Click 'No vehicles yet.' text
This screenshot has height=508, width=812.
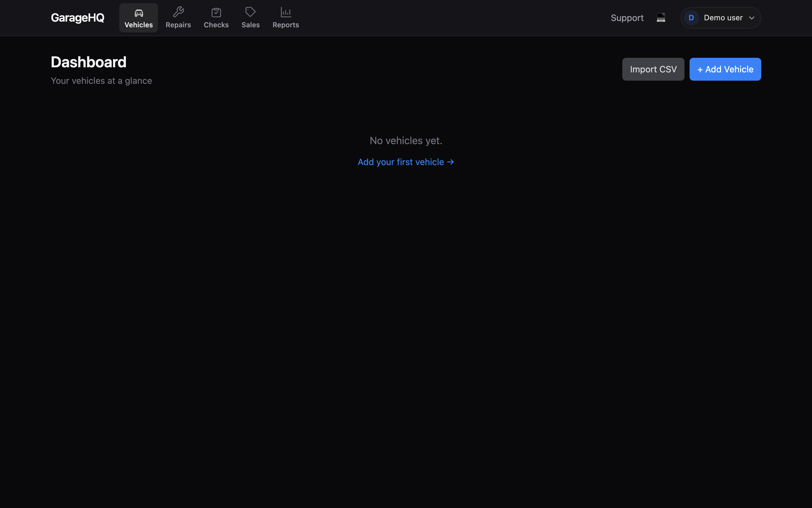click(406, 140)
